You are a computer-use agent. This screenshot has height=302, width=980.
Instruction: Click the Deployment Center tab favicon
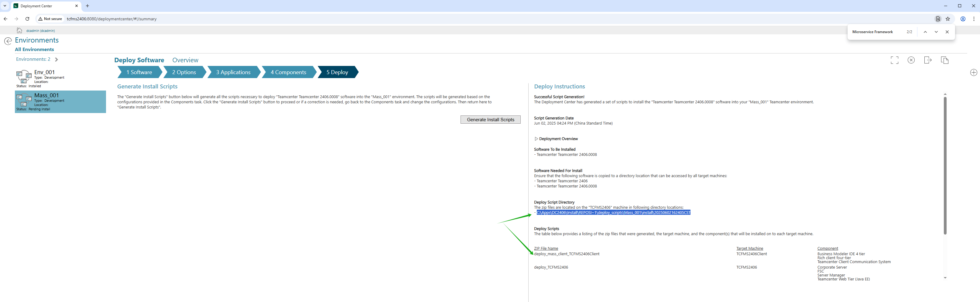pyautogui.click(x=15, y=6)
